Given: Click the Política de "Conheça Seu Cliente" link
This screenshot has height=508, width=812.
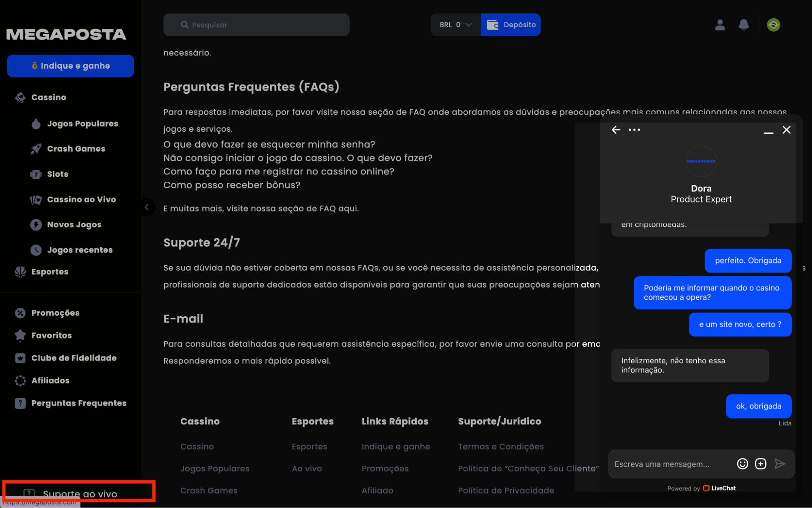Looking at the screenshot, I should [528, 469].
